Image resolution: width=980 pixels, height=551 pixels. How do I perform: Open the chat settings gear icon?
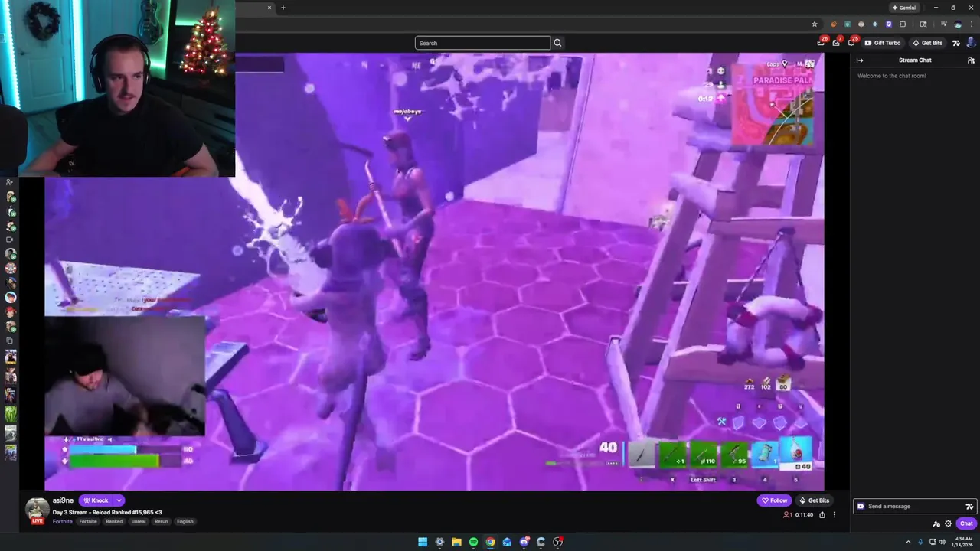pyautogui.click(x=948, y=523)
